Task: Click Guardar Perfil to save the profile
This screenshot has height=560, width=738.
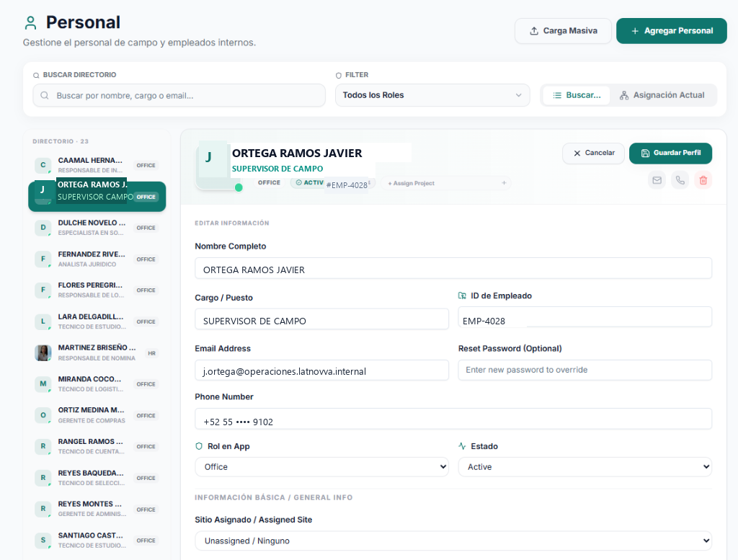Action: click(671, 154)
